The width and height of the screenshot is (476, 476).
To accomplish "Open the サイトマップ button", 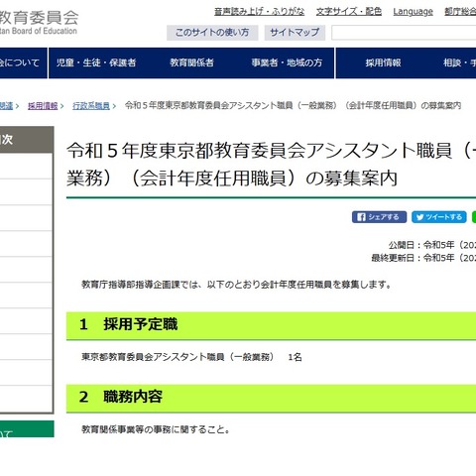I will click(295, 33).
